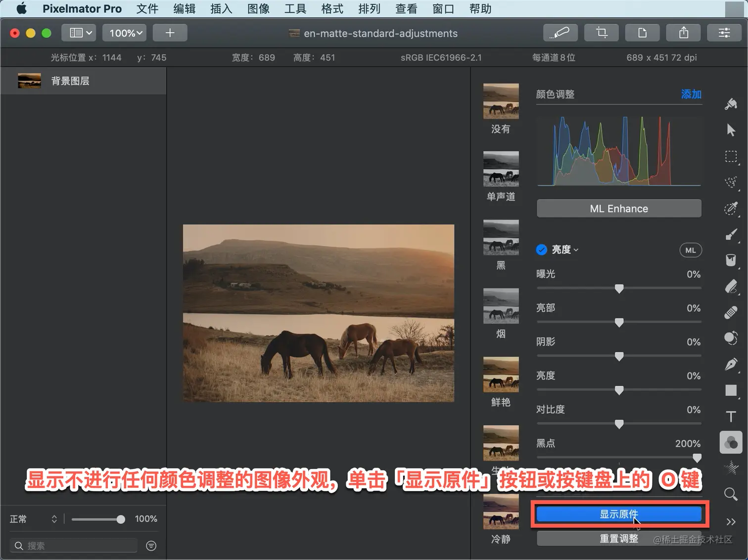Open the Apple menu
This screenshot has height=560, width=748.
pos(21,8)
